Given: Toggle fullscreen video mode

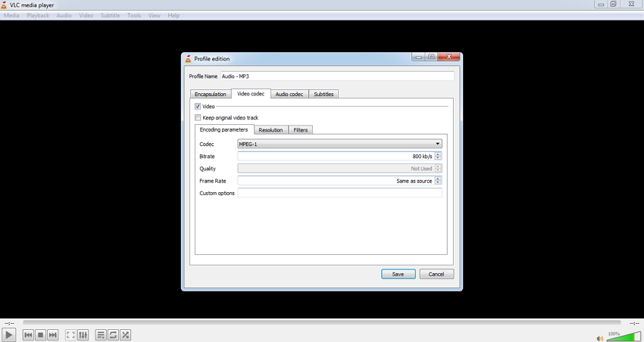Looking at the screenshot, I should click(70, 335).
